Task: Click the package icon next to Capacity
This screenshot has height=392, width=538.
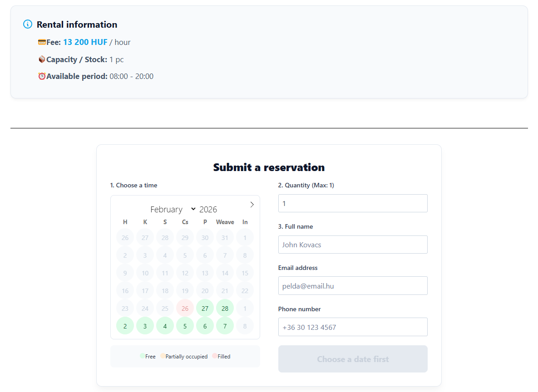Action: [42, 59]
